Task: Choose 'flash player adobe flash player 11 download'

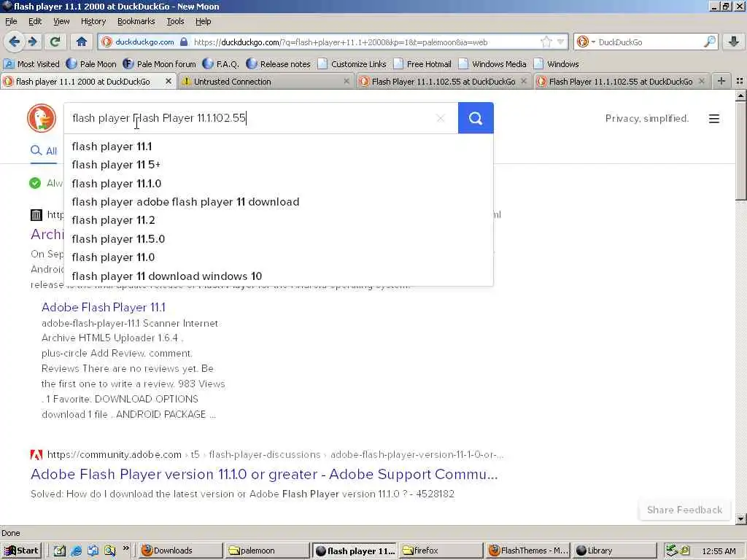Action: [278, 202]
